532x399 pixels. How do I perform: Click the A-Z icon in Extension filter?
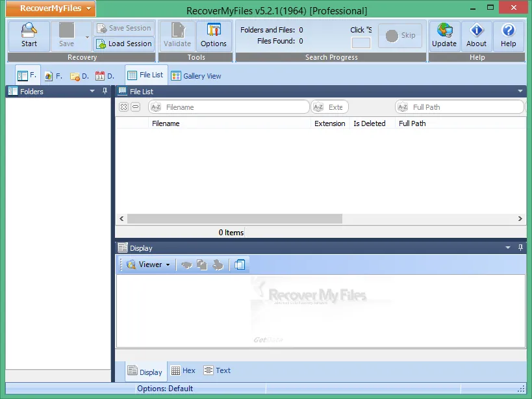pos(318,107)
